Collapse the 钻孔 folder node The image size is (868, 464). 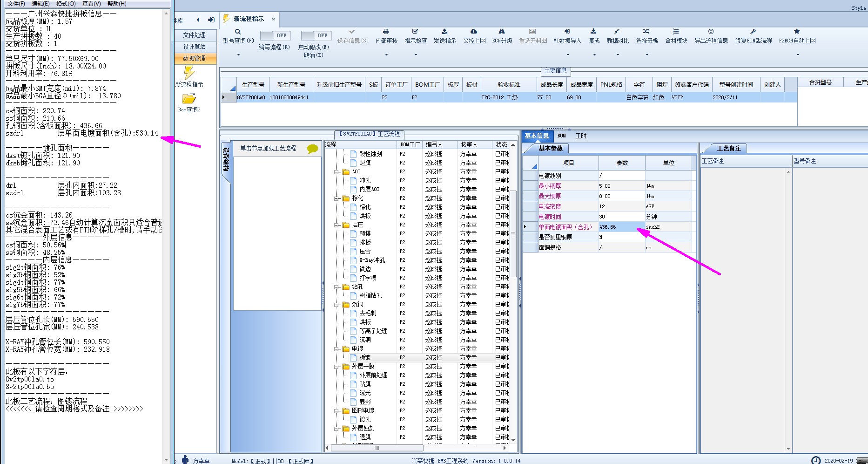tap(336, 287)
